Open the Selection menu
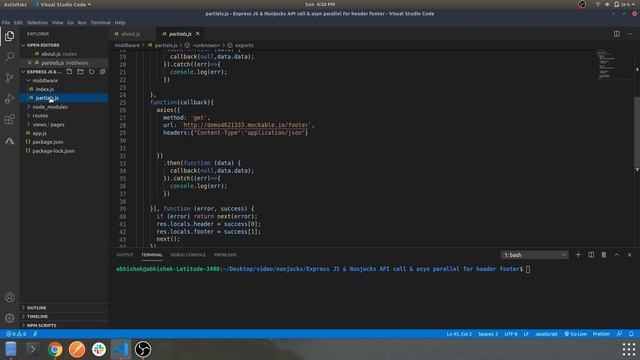Viewport: 640px width, 360px height. click(x=37, y=22)
